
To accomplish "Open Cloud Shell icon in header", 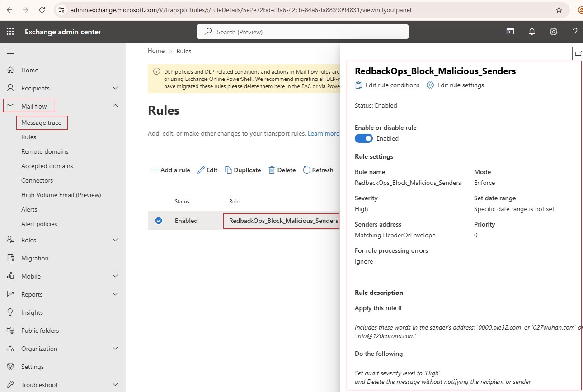I will click(510, 32).
